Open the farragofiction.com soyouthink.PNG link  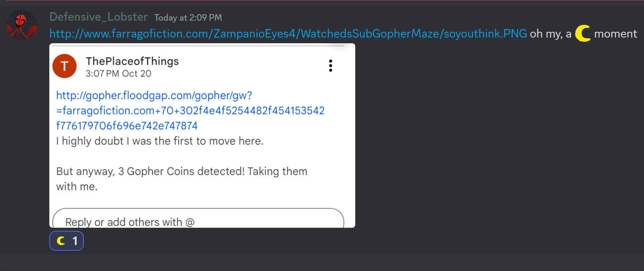pos(288,34)
